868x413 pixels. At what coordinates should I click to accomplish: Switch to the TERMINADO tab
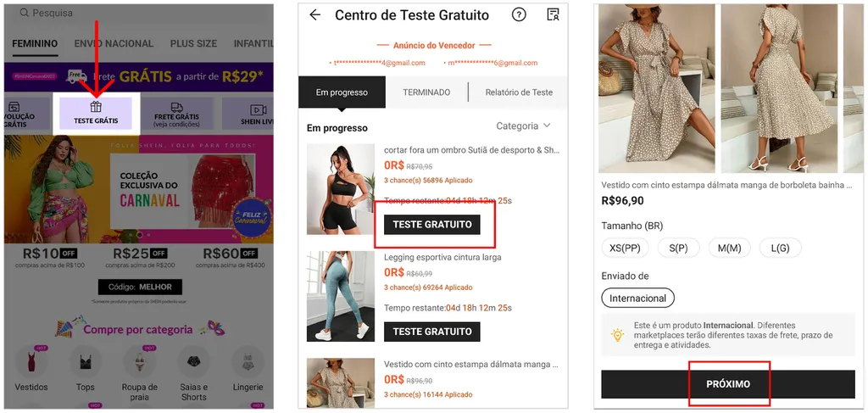pyautogui.click(x=426, y=92)
